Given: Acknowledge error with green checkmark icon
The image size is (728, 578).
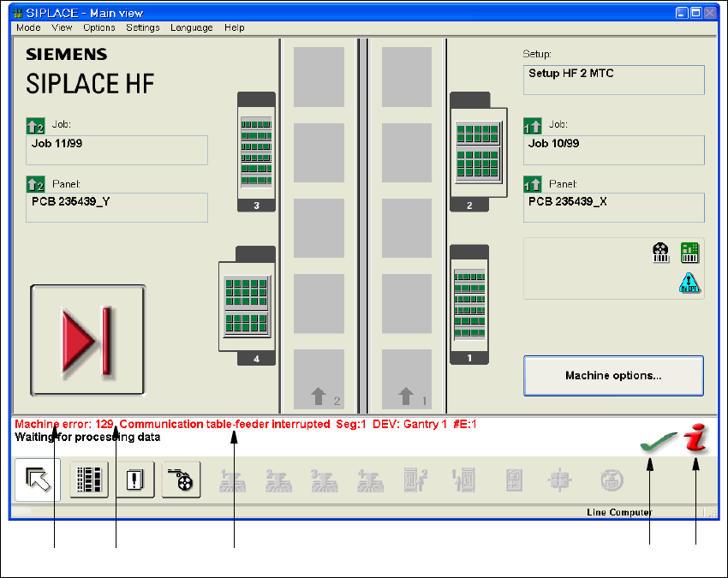Looking at the screenshot, I should tap(658, 441).
